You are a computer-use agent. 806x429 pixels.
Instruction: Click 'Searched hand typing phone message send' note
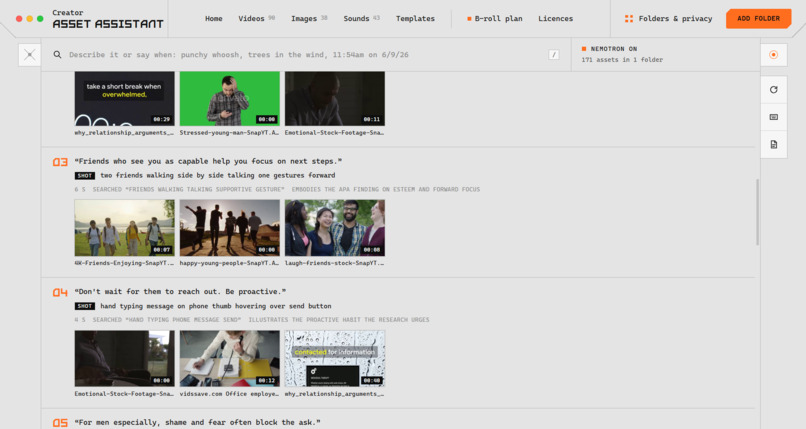[167, 320]
